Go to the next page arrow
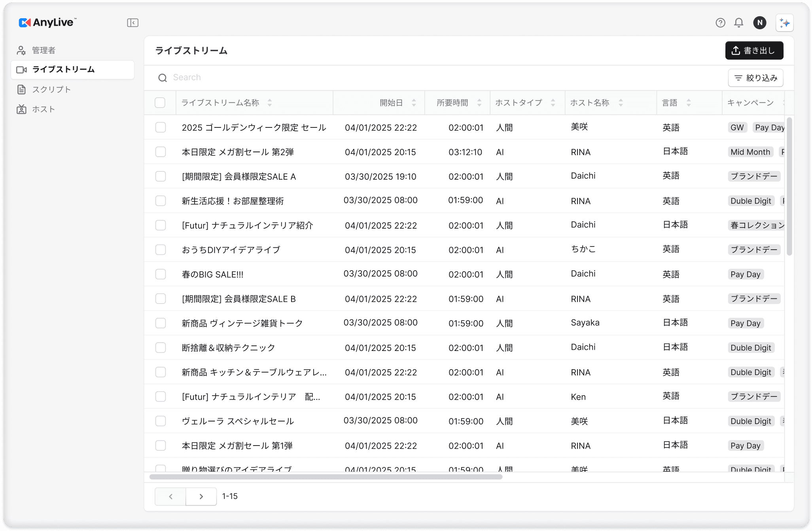This screenshot has height=531, width=812. [x=201, y=496]
